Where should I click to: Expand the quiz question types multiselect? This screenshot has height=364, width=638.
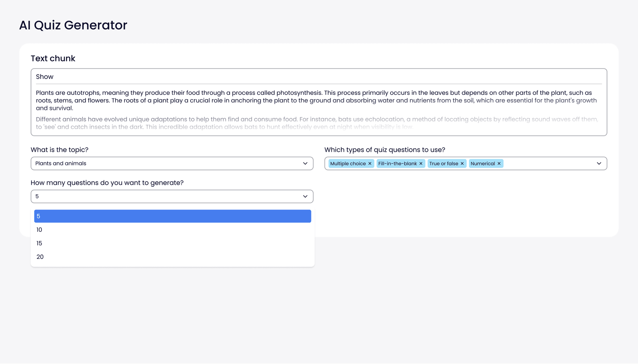(x=550, y=164)
